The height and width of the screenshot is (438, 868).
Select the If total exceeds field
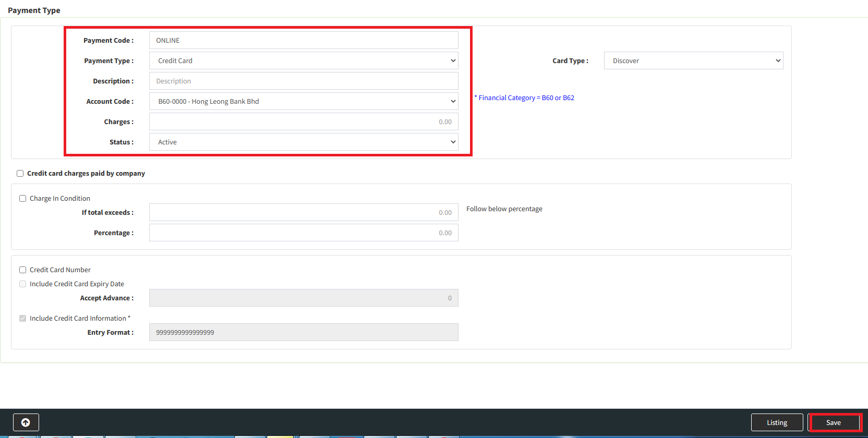pos(304,213)
